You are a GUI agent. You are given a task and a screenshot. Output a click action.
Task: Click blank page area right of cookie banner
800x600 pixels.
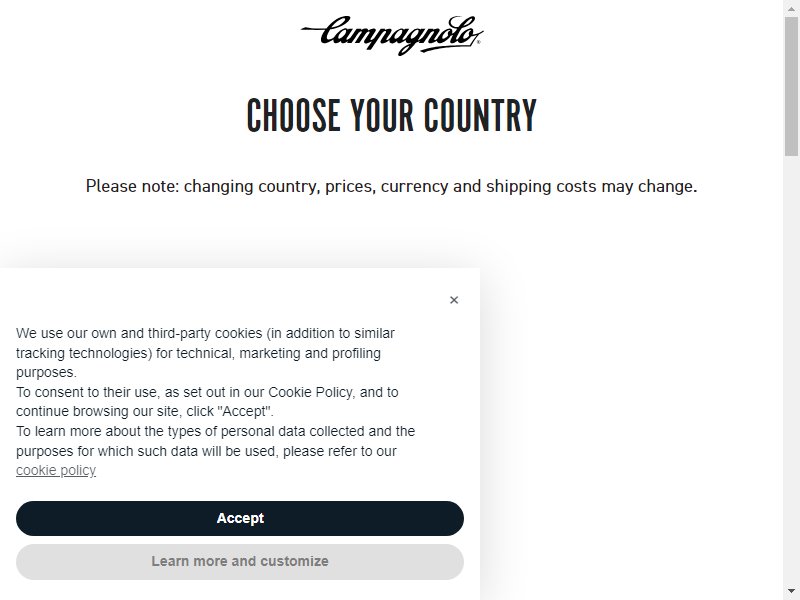632,434
